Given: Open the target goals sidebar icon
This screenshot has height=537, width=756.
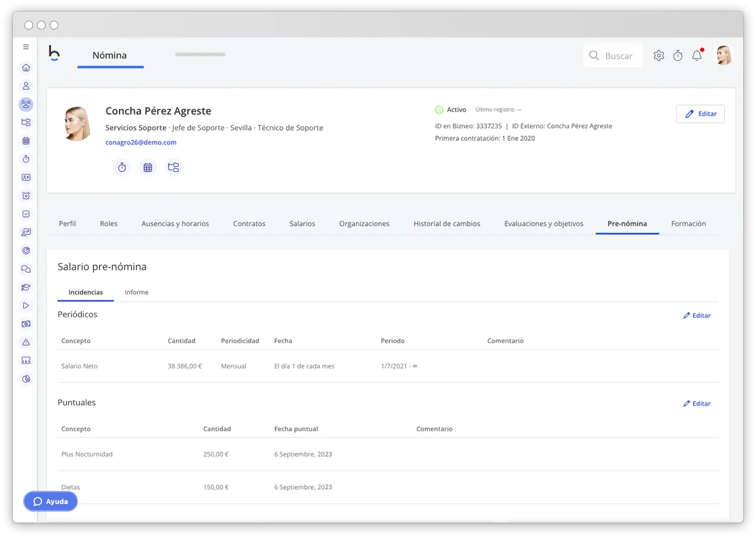Looking at the screenshot, I should [26, 250].
